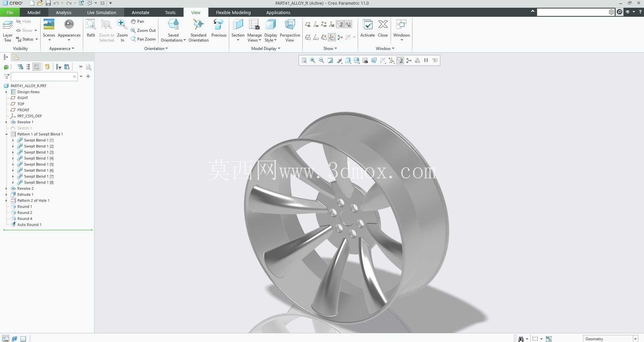Screen dimensions: 644x342
Task: Click the Windows button
Action: (x=401, y=31)
